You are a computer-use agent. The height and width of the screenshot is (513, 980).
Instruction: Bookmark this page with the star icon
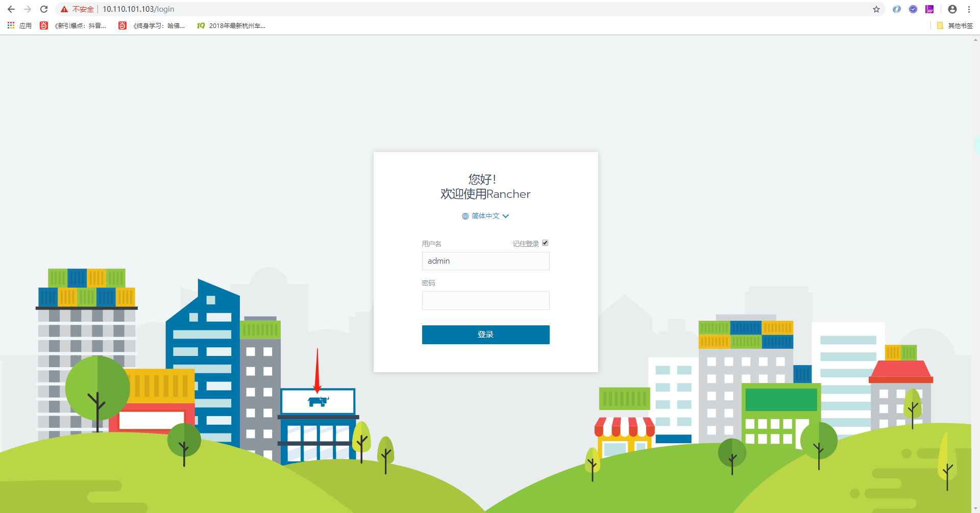click(x=876, y=9)
